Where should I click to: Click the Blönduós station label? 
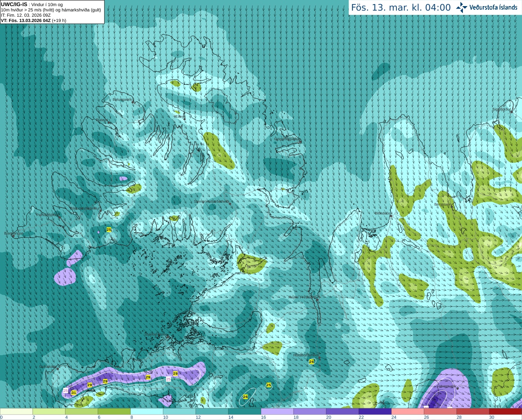(x=383, y=213)
